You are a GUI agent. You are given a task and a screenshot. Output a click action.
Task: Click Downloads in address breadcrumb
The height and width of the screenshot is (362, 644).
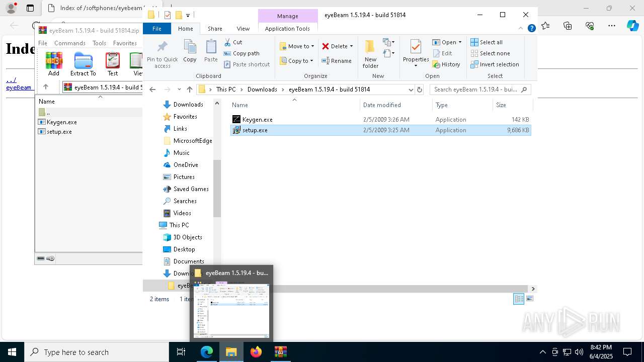pyautogui.click(x=262, y=89)
